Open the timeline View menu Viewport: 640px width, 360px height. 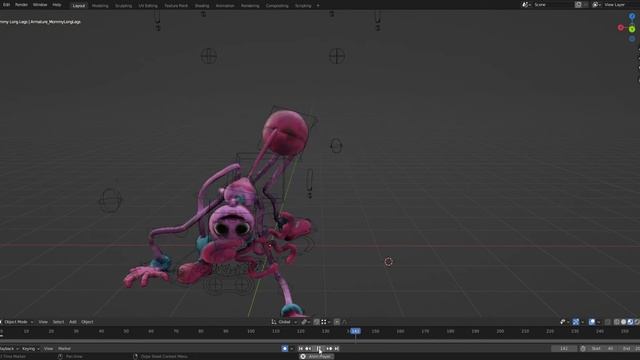coord(49,349)
